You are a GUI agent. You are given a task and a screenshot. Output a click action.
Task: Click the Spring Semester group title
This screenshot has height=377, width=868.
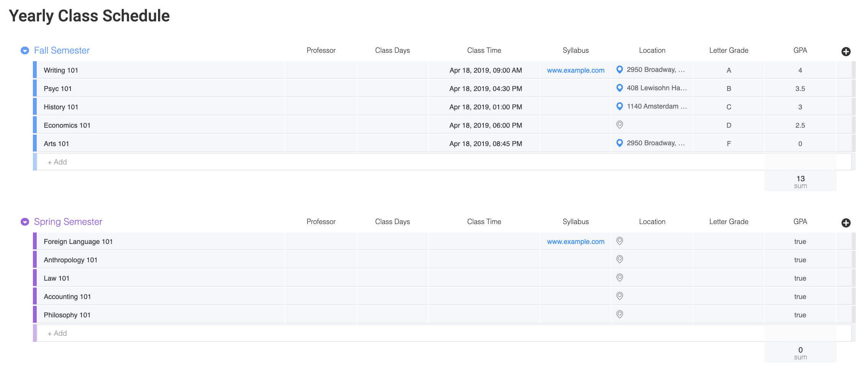[68, 222]
